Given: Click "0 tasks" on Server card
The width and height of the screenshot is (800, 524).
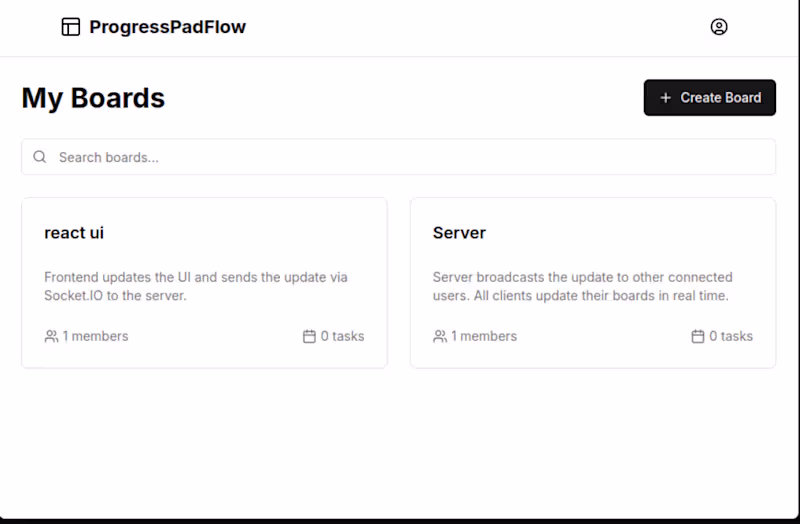Looking at the screenshot, I should pyautogui.click(x=731, y=336).
